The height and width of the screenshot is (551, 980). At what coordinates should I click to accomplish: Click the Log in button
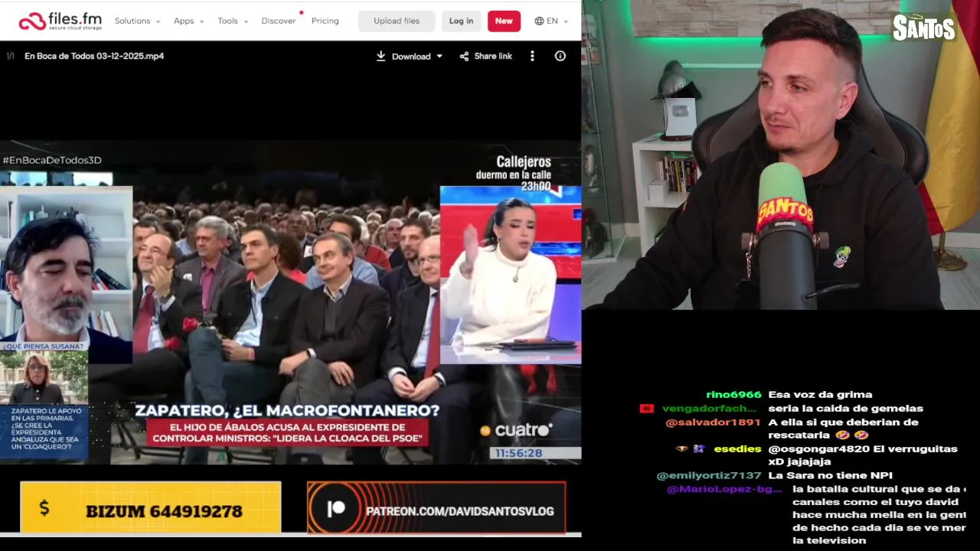pos(461,21)
